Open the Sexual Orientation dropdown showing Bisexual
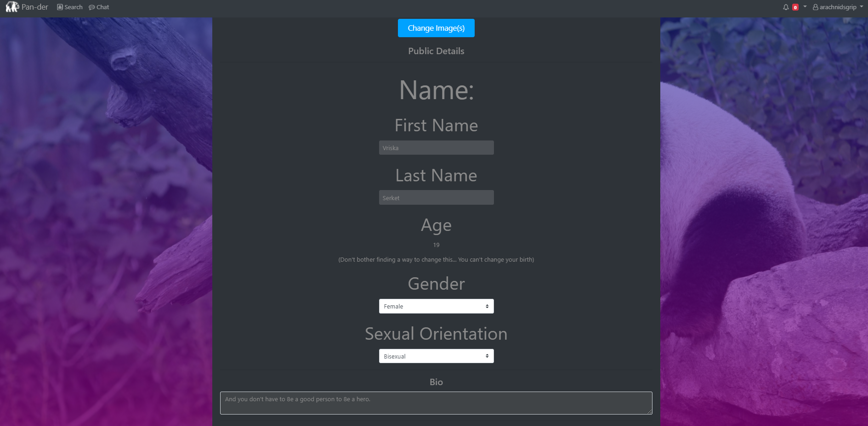This screenshot has width=868, height=426. click(x=436, y=356)
